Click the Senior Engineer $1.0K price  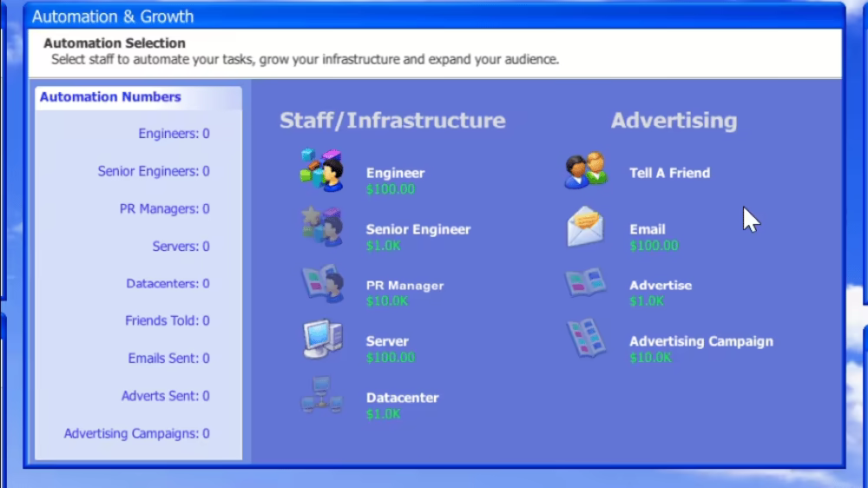click(x=383, y=246)
